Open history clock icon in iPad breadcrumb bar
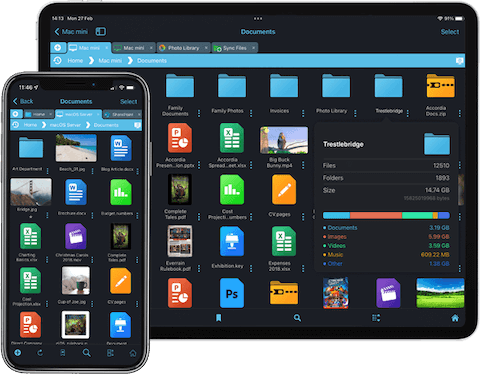This screenshot has height=374, width=480. pyautogui.click(x=58, y=61)
